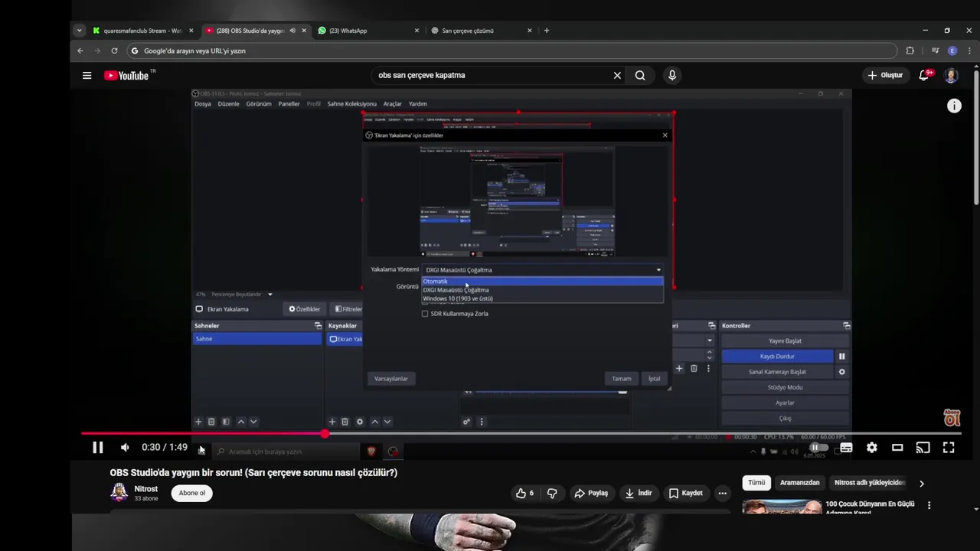The height and width of the screenshot is (551, 980).
Task: Open OBS Araçlar menu
Action: (393, 104)
